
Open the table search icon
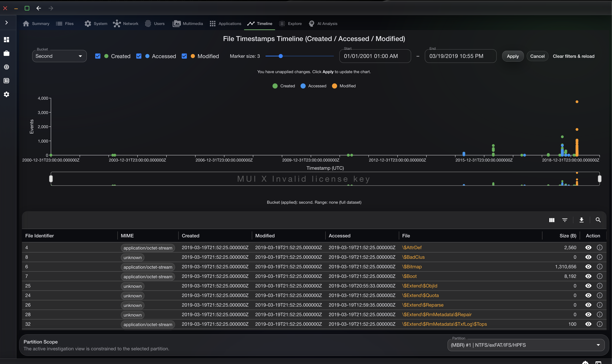pos(598,220)
